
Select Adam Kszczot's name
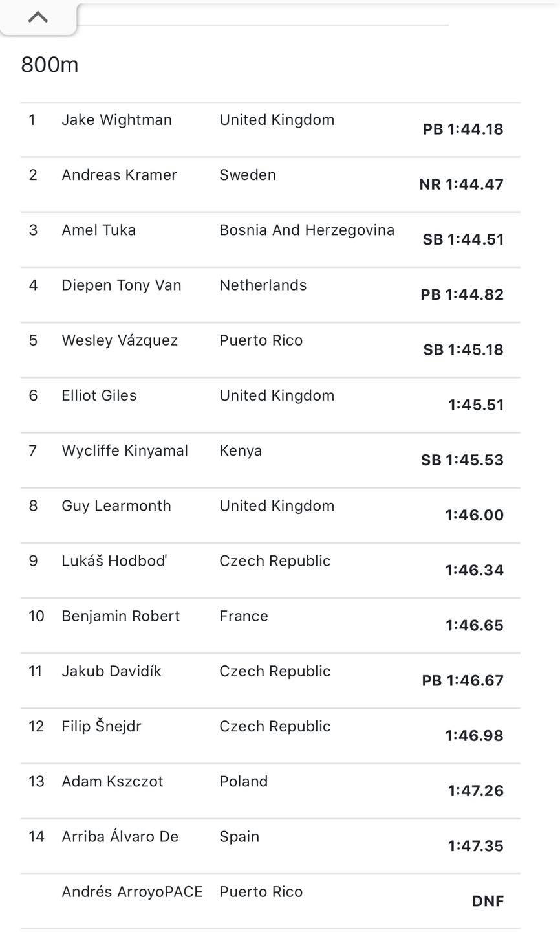[x=113, y=781]
